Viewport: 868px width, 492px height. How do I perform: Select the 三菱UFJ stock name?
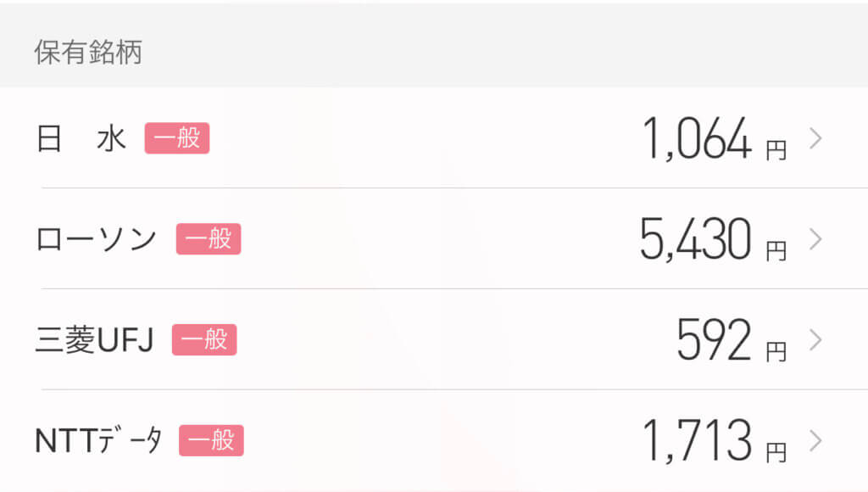[x=94, y=339]
